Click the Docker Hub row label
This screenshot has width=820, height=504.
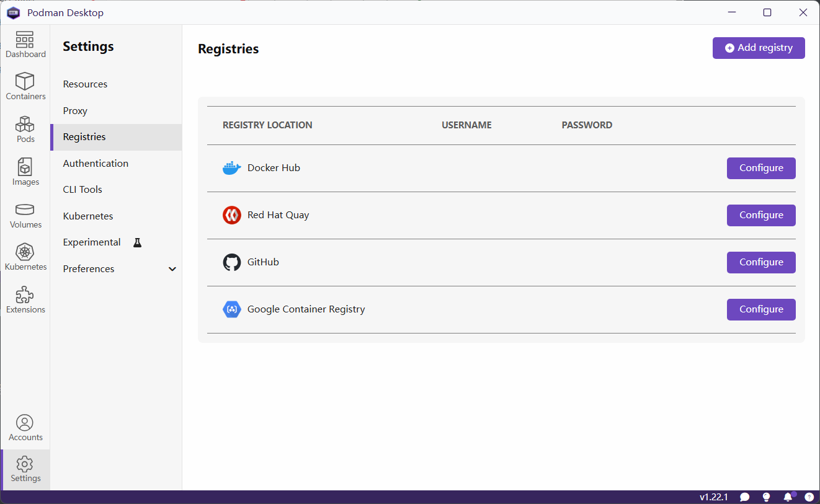pos(274,168)
